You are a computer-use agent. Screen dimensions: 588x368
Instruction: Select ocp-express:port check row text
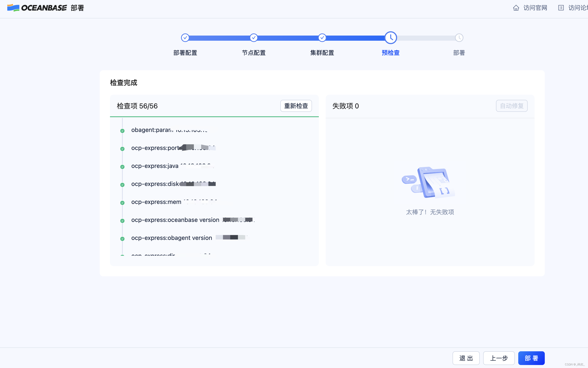(173, 148)
